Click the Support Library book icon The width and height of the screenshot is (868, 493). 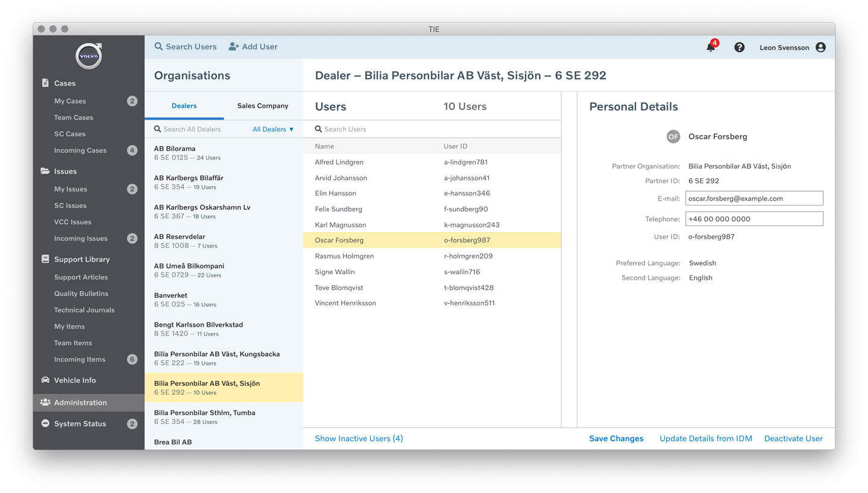click(45, 259)
